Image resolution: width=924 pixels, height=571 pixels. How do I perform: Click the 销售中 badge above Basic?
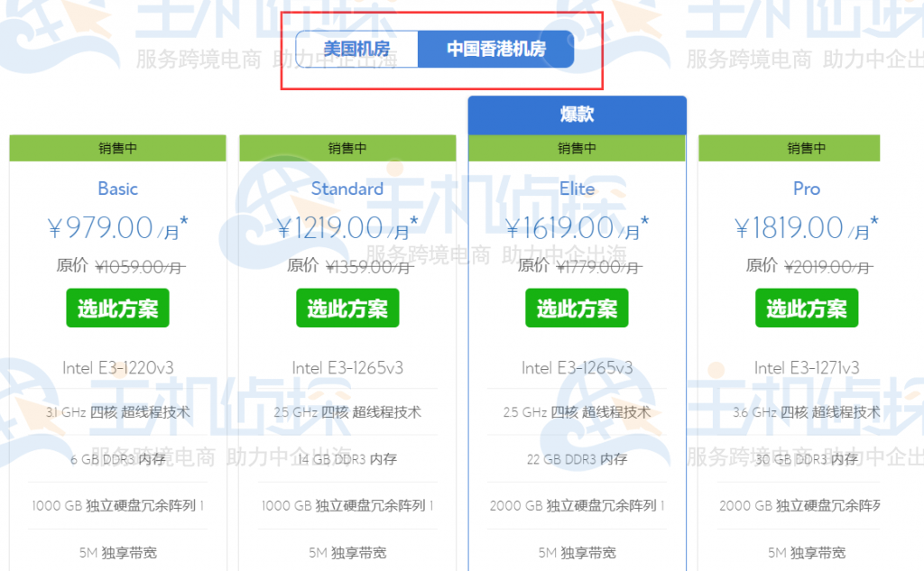(x=117, y=149)
